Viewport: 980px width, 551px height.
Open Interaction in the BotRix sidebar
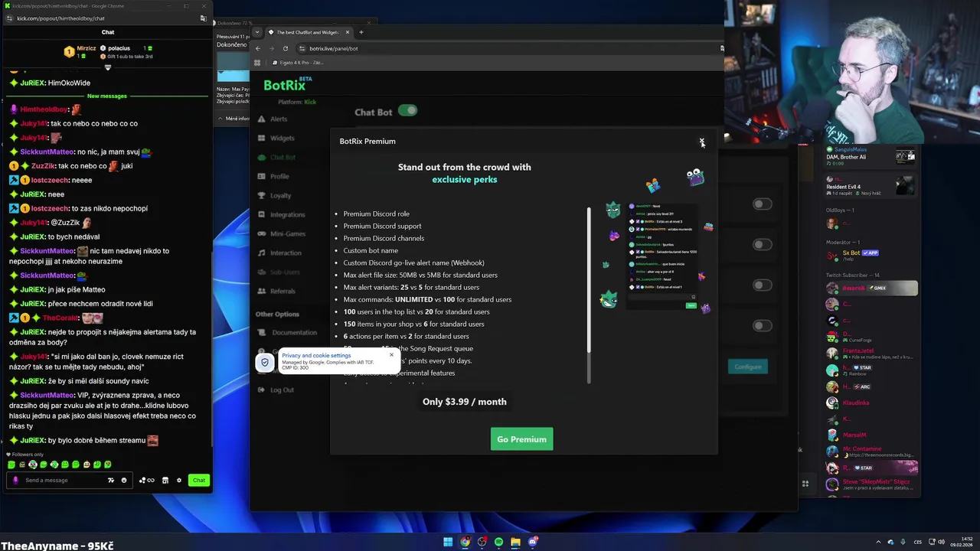coord(286,253)
